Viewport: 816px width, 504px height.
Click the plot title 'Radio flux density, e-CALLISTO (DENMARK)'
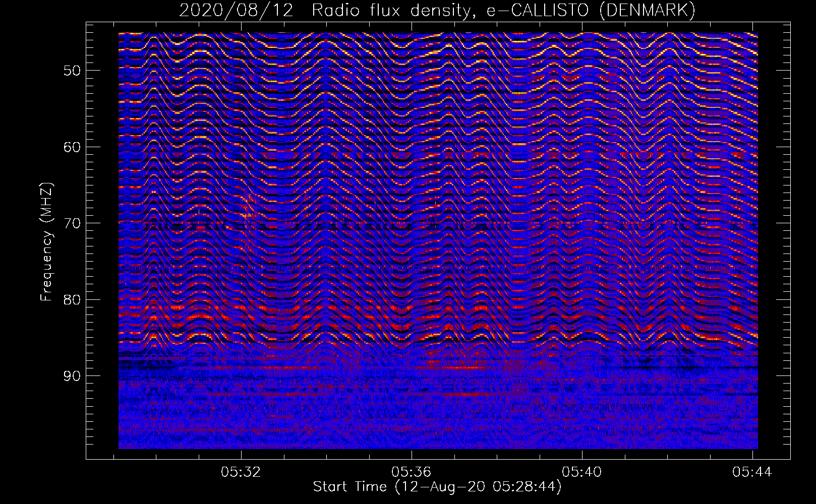click(x=503, y=10)
